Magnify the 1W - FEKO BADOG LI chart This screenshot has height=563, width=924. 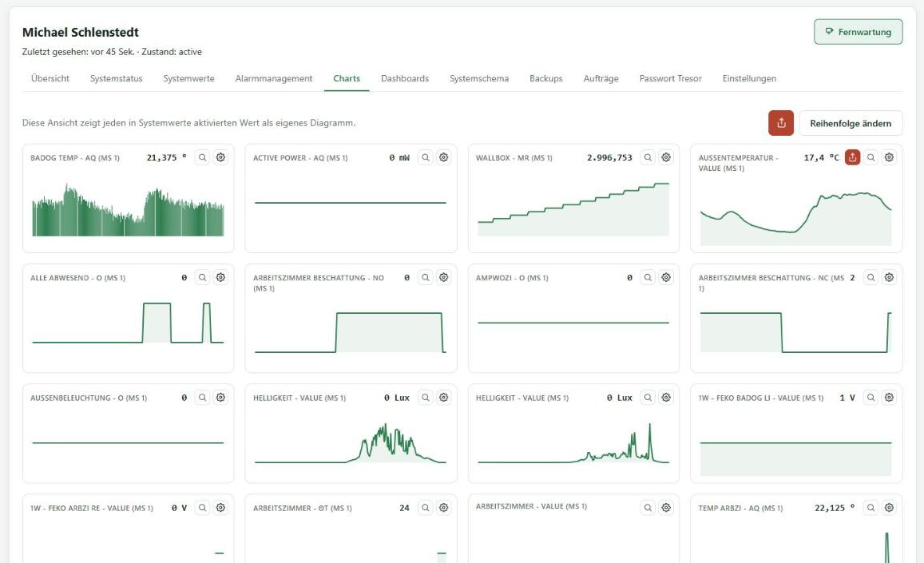[x=871, y=398]
